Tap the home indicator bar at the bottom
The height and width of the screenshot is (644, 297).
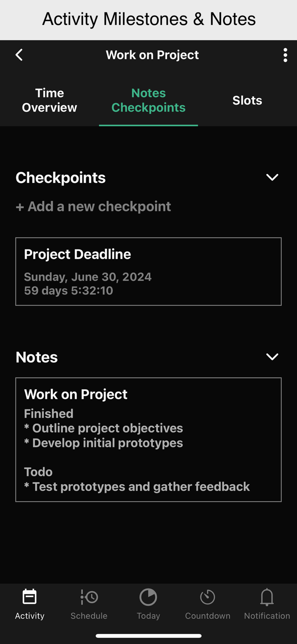tap(148, 636)
